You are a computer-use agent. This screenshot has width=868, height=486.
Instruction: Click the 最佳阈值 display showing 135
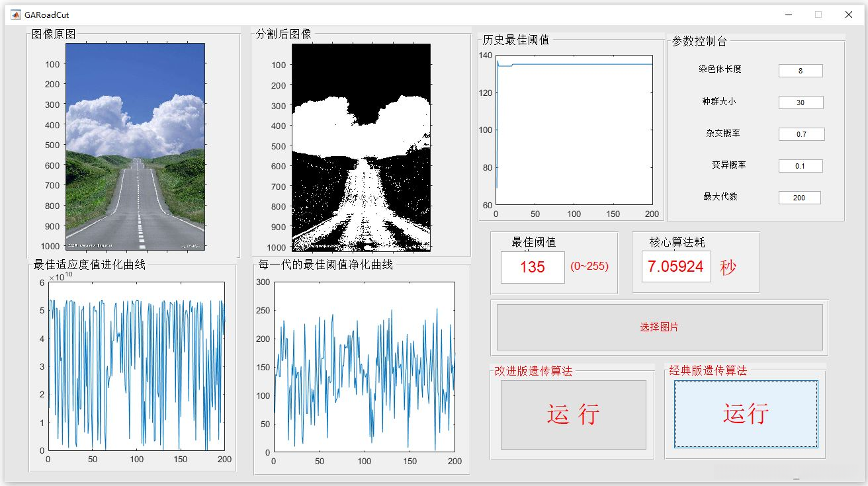click(532, 268)
